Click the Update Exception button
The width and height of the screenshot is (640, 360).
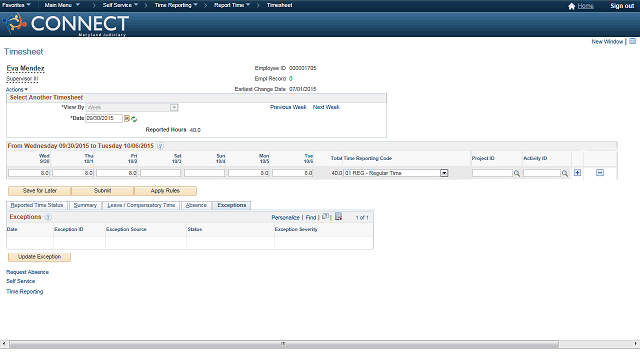(x=39, y=257)
